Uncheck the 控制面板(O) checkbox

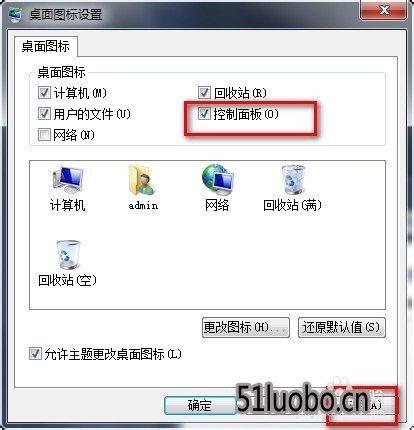(x=204, y=114)
